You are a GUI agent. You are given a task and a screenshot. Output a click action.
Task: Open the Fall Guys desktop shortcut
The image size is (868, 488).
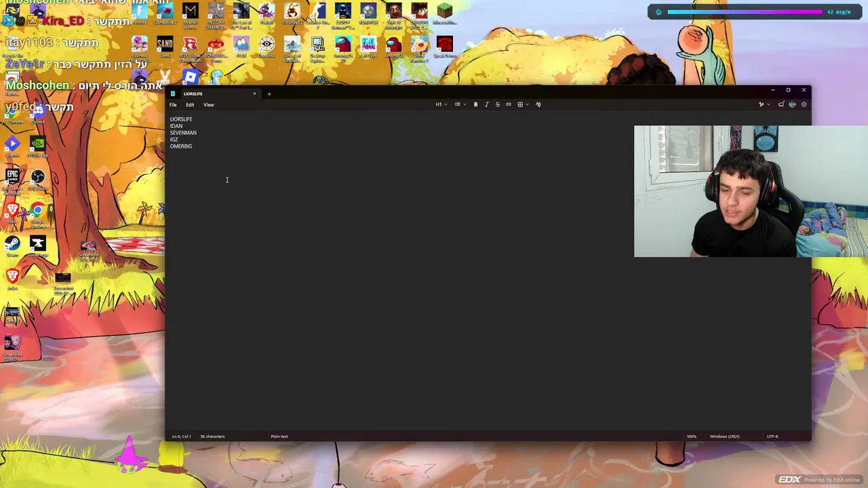click(x=368, y=47)
